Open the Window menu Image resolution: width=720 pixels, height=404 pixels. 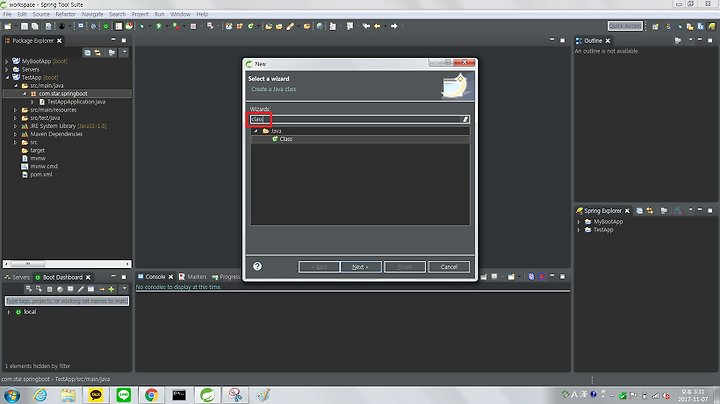click(x=180, y=14)
